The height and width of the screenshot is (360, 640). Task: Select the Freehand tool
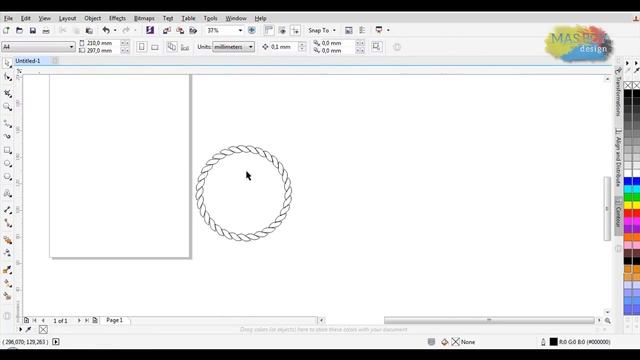[x=7, y=123]
